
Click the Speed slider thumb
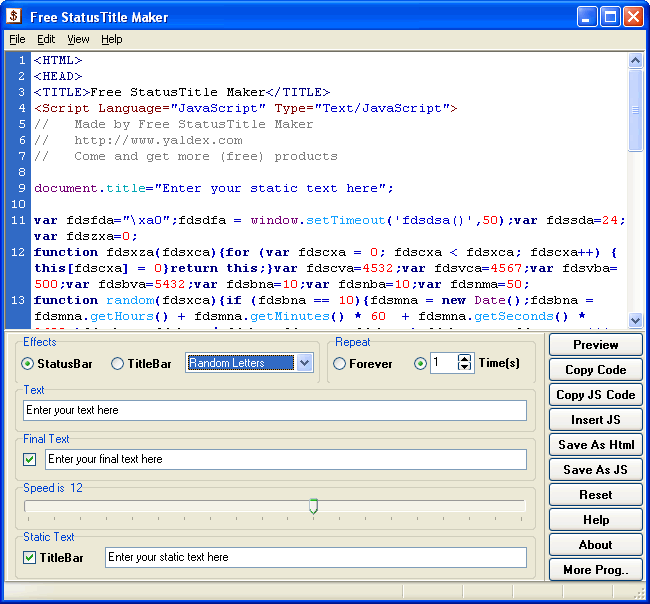point(313,506)
